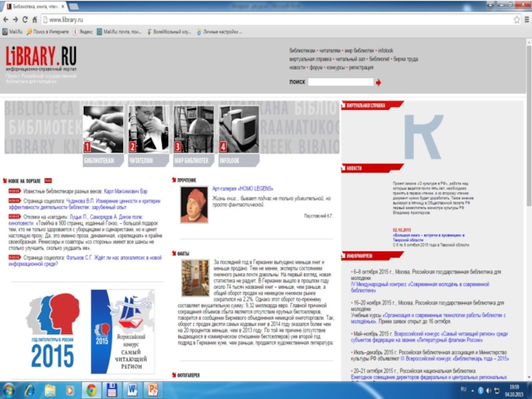Reload the page with refresh icon

pyautogui.click(x=25, y=20)
